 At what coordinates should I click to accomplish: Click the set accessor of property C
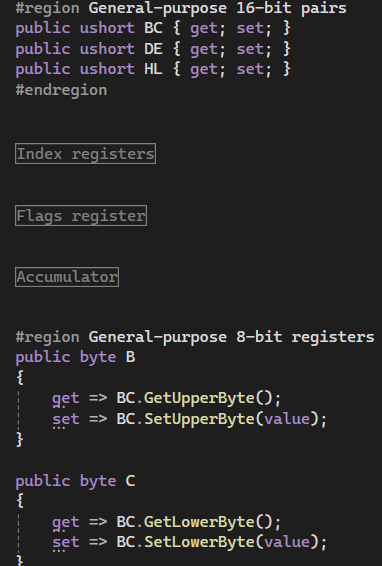(x=66, y=543)
